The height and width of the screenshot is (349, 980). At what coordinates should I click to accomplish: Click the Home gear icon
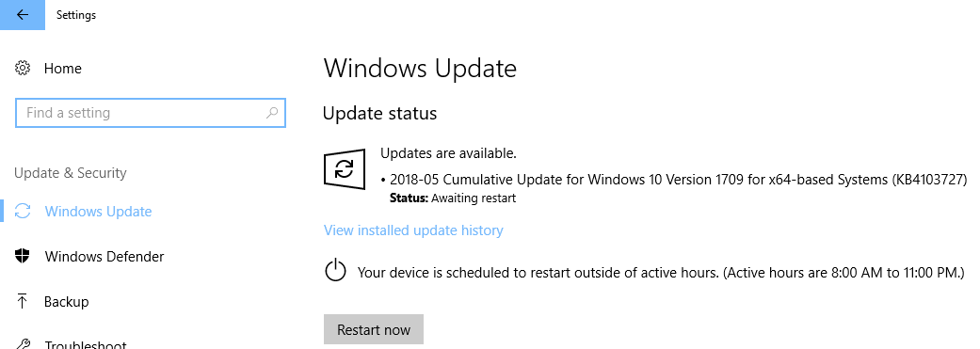(x=23, y=68)
